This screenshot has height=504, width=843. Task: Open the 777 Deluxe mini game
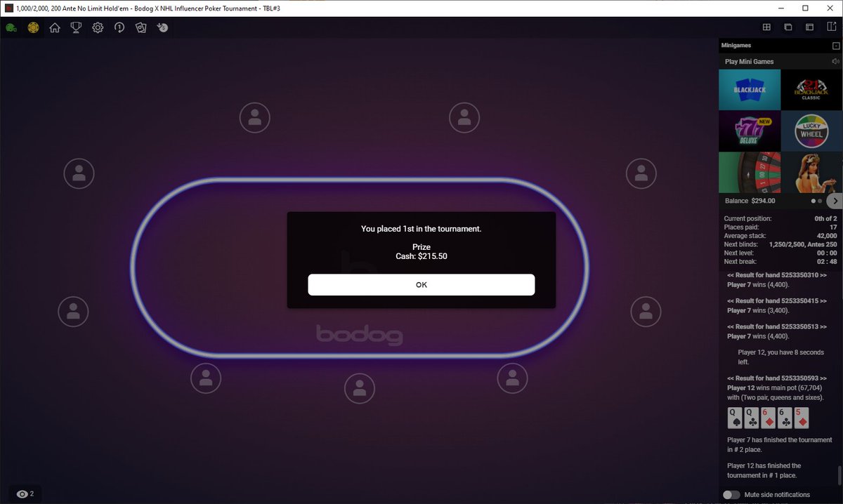750,131
